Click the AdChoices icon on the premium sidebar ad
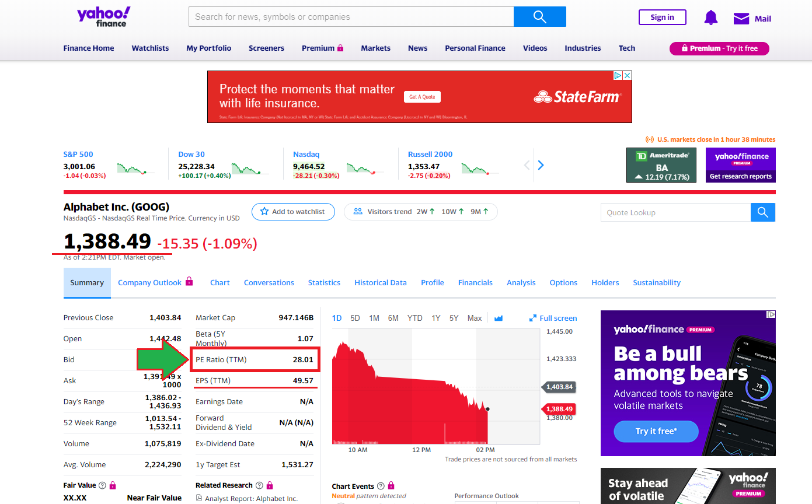 tap(771, 314)
